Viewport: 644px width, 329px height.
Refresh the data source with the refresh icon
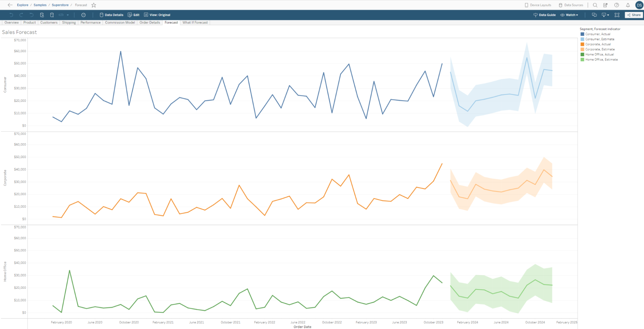[x=42, y=15]
